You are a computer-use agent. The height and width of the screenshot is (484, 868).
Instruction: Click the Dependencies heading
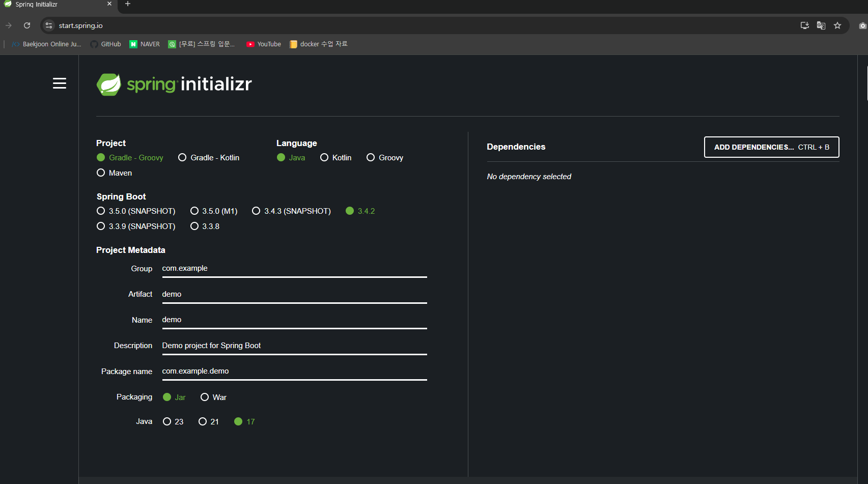(x=516, y=147)
